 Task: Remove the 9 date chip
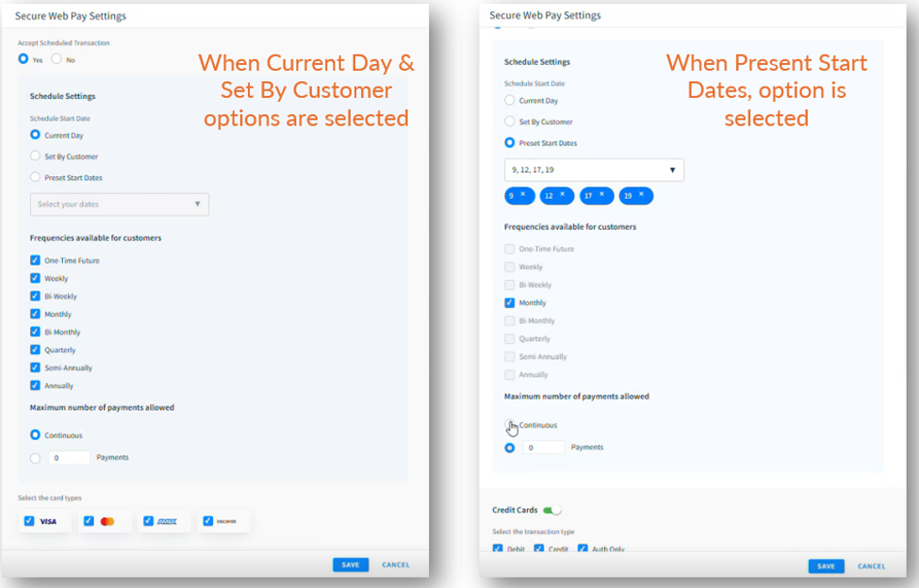pyautogui.click(x=523, y=194)
